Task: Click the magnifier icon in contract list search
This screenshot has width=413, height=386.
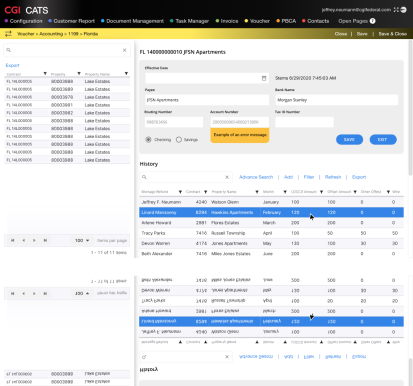Action: pos(9,50)
